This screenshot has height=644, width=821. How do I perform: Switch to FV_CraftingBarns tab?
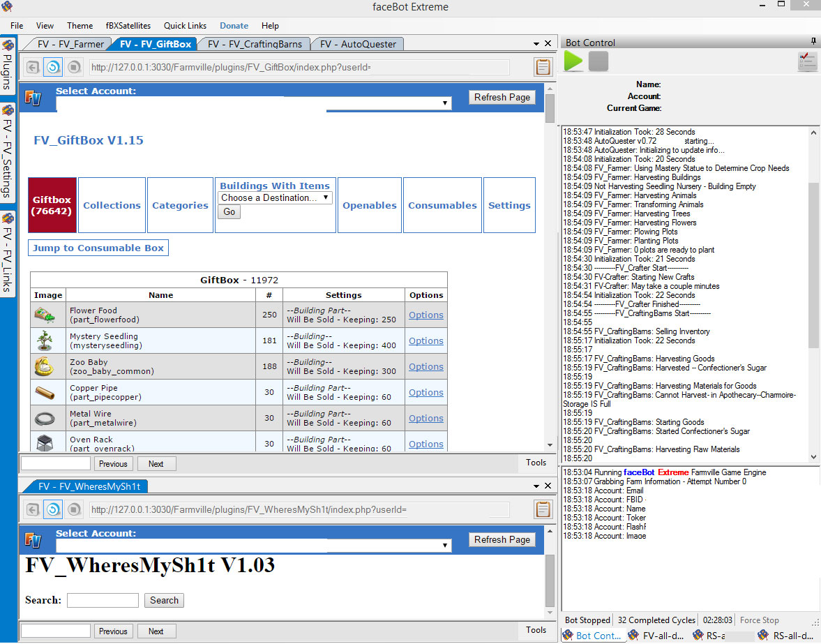[255, 44]
